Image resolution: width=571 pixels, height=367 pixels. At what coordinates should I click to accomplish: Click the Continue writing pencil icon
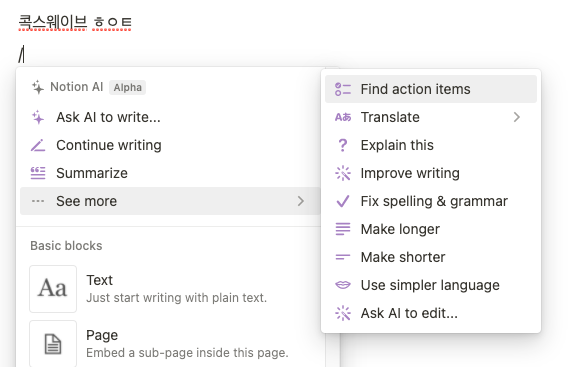(x=38, y=145)
